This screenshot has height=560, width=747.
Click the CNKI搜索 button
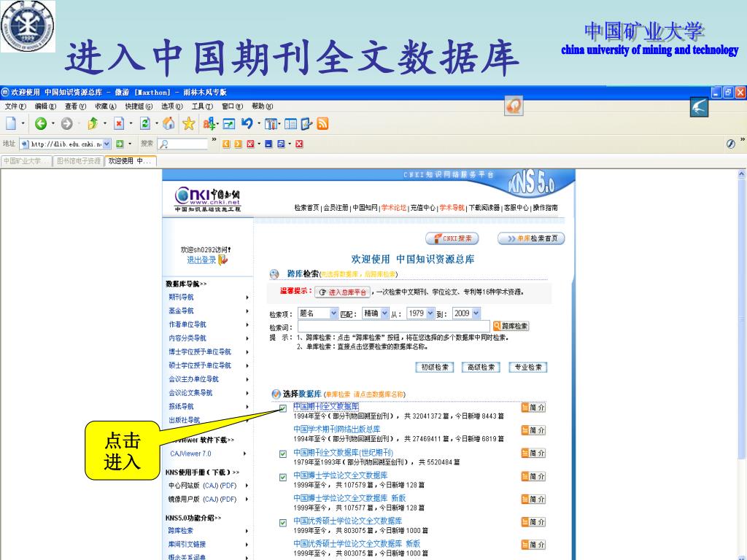point(452,238)
